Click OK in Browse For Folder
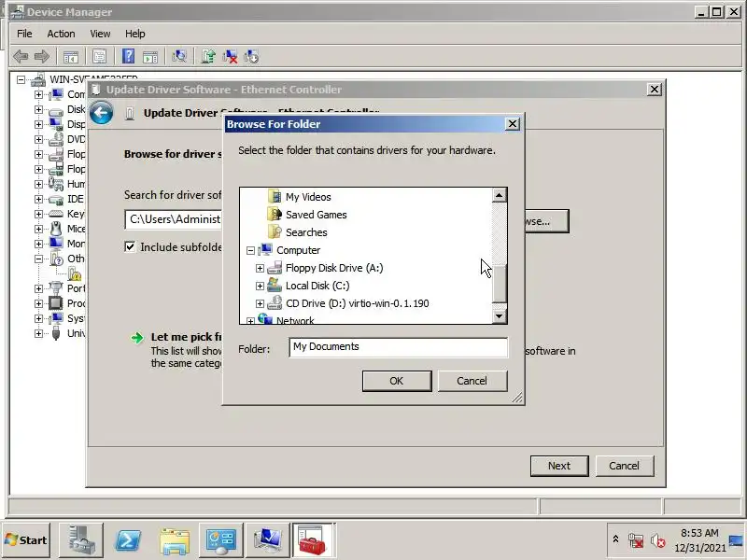This screenshot has height=560, width=747. point(397,381)
